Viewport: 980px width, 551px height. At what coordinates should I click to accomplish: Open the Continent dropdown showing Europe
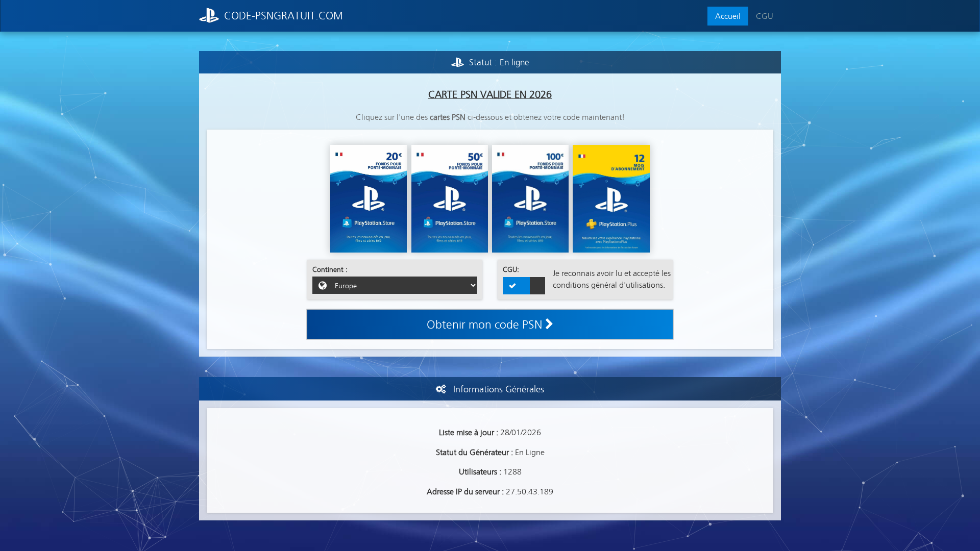point(395,285)
